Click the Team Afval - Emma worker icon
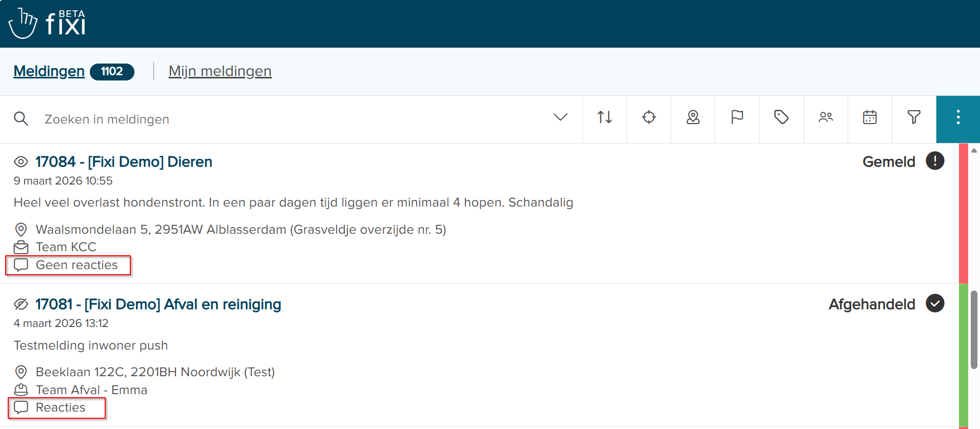This screenshot has height=429, width=980. 21,390
